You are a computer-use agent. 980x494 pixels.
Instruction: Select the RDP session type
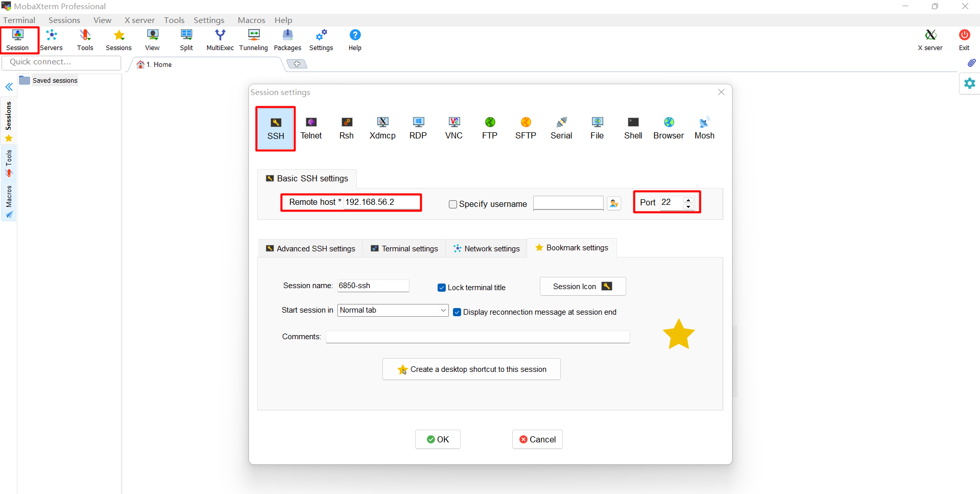pos(418,128)
